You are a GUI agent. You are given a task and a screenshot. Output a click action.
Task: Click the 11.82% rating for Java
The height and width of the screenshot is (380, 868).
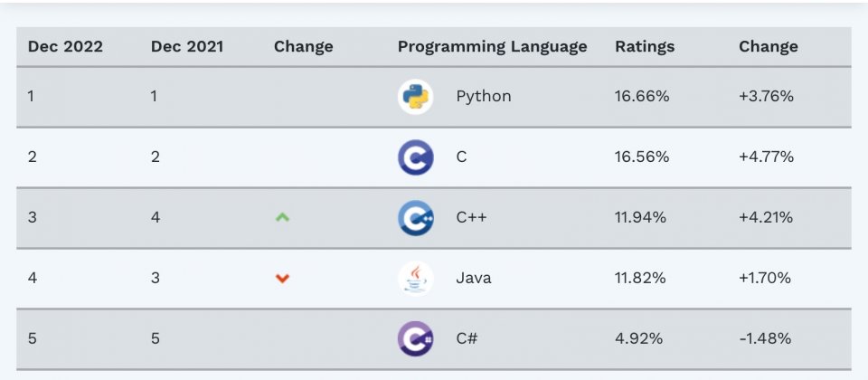[x=640, y=278]
